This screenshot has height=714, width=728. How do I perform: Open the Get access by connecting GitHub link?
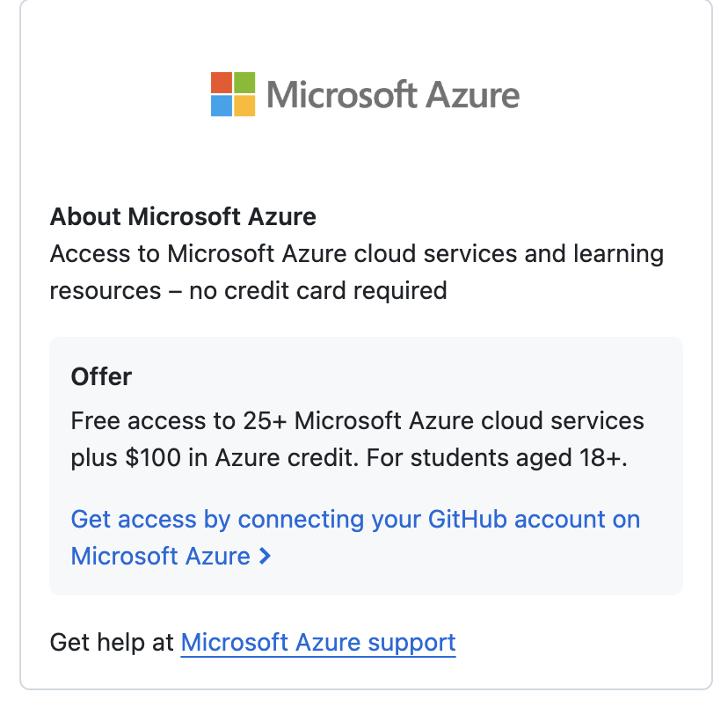click(355, 537)
